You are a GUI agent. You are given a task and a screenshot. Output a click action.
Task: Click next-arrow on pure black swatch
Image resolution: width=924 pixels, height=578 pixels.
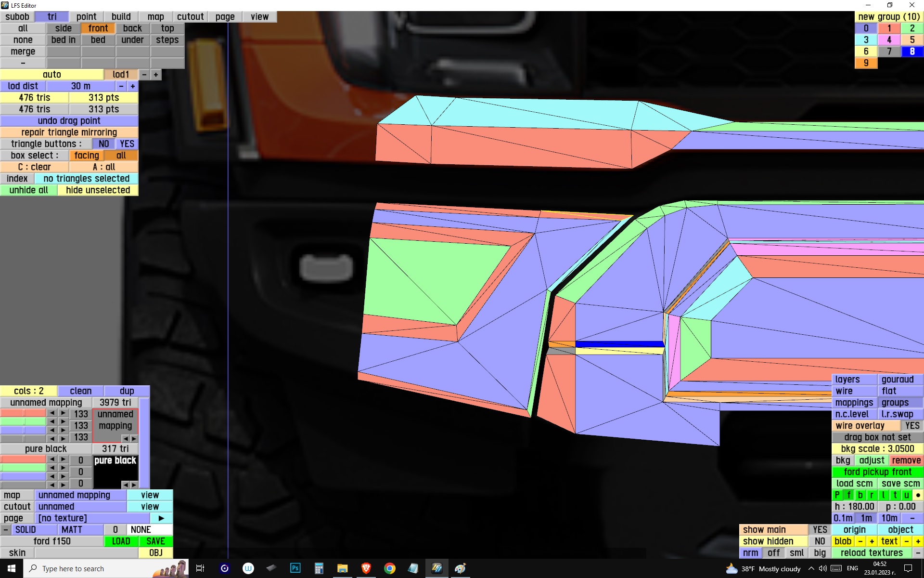point(134,485)
